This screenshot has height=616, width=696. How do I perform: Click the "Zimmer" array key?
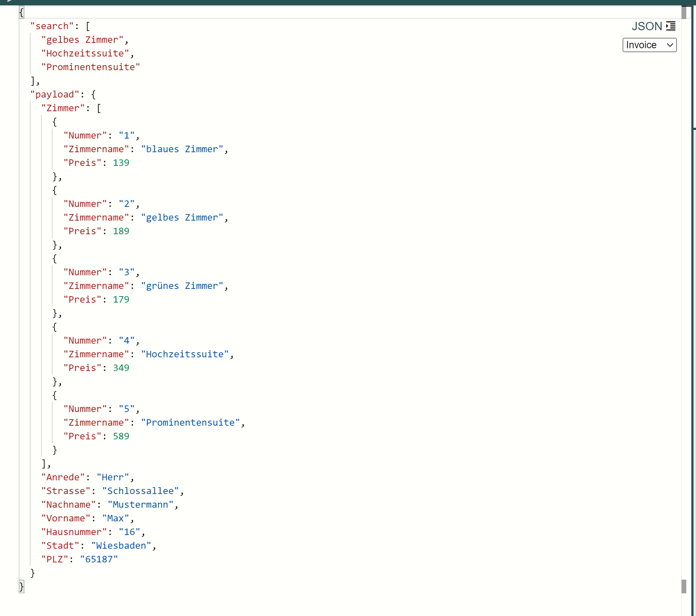pyautogui.click(x=63, y=108)
